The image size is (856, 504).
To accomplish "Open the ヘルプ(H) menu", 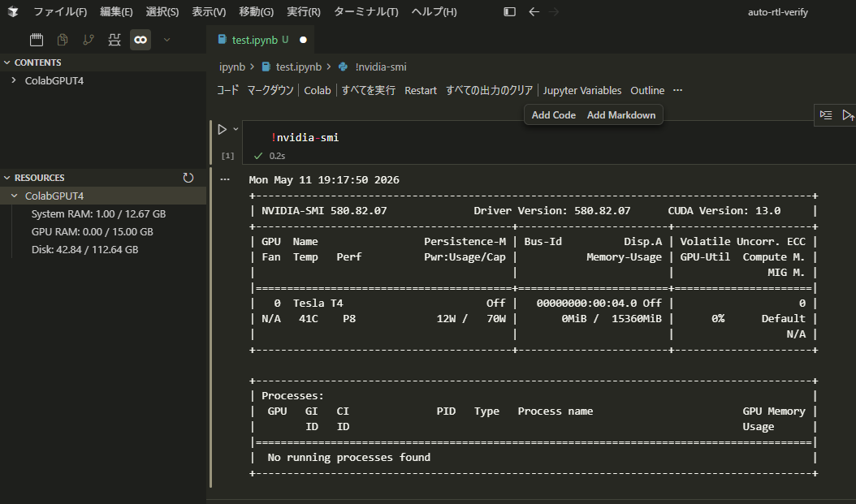I will point(434,11).
